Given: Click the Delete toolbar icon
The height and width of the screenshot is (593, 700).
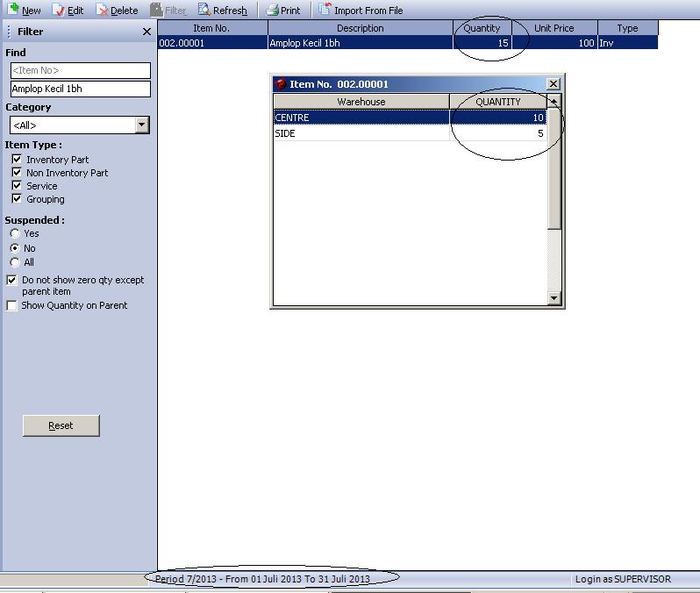Looking at the screenshot, I should 102,10.
